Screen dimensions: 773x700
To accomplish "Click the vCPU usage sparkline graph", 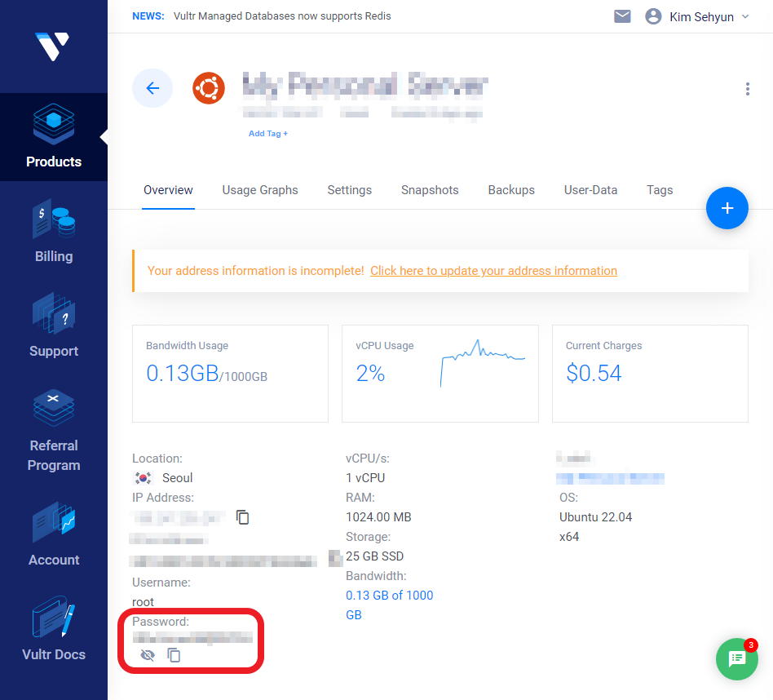I will (x=482, y=362).
